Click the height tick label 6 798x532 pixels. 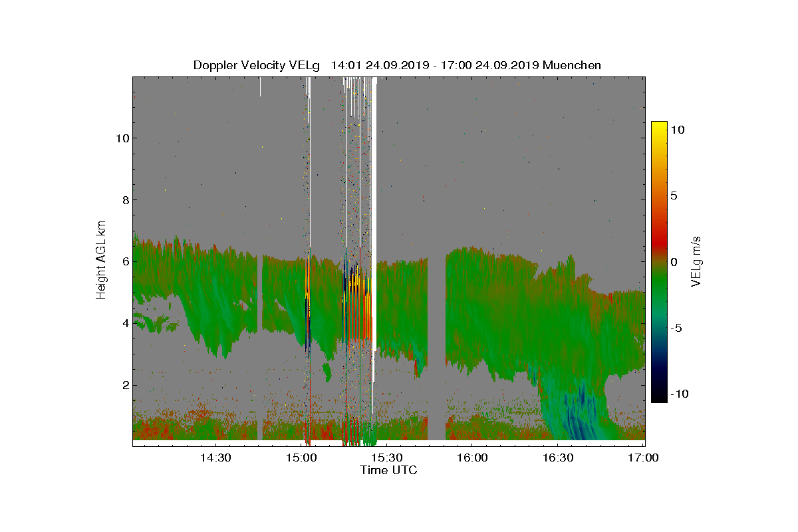click(125, 261)
